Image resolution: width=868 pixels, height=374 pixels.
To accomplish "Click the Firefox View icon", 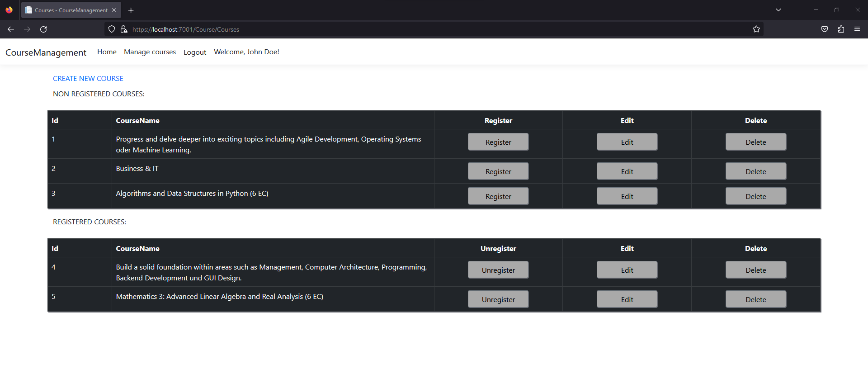I will pyautogui.click(x=9, y=10).
